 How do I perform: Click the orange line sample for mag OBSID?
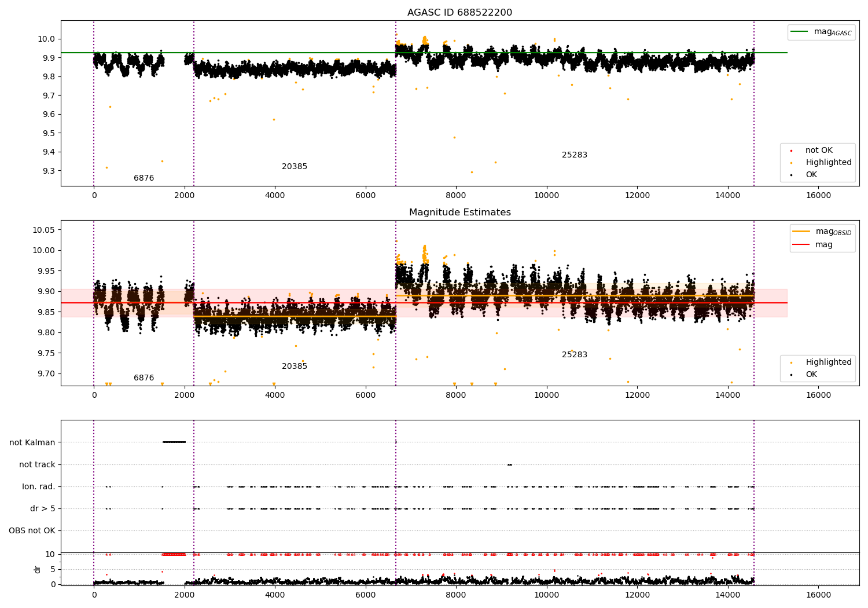tap(801, 232)
